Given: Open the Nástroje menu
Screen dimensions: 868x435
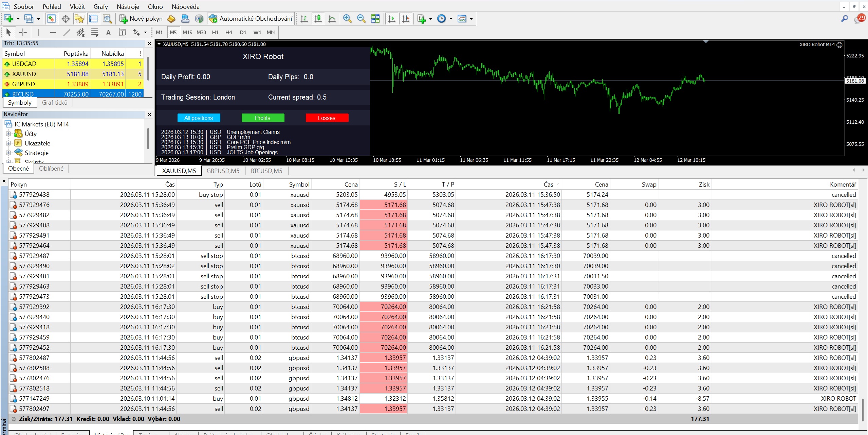Looking at the screenshot, I should (x=128, y=6).
